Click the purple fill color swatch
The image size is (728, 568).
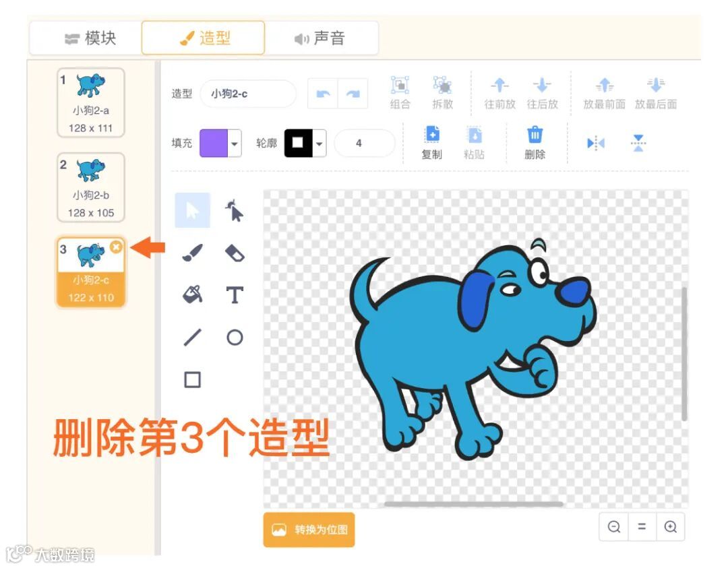(x=214, y=144)
